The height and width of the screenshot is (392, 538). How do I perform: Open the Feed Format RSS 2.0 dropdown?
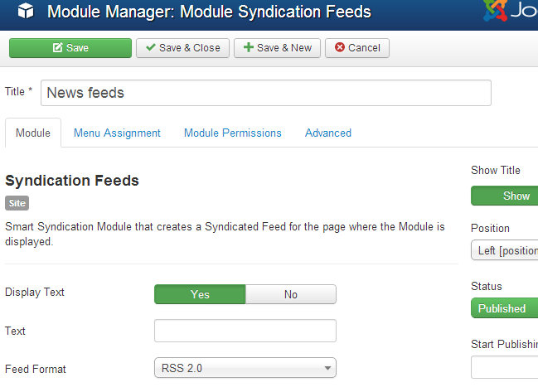[x=245, y=368]
